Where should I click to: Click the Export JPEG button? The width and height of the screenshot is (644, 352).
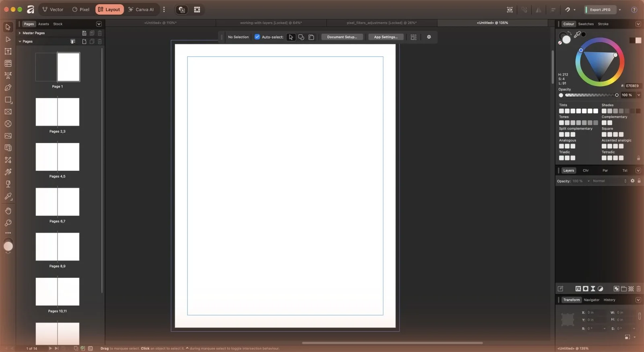point(600,10)
